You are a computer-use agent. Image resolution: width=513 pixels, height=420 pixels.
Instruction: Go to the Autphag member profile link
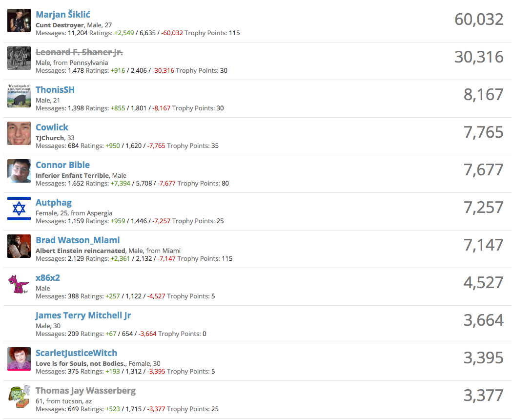pos(54,203)
